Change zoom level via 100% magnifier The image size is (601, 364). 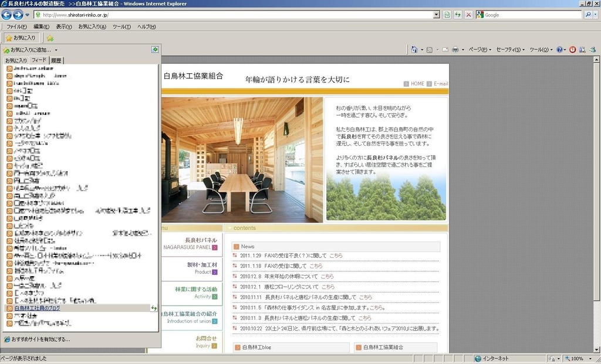574,359
